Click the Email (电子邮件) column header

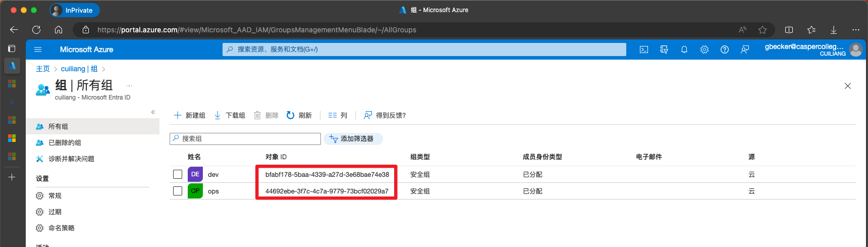(649, 157)
